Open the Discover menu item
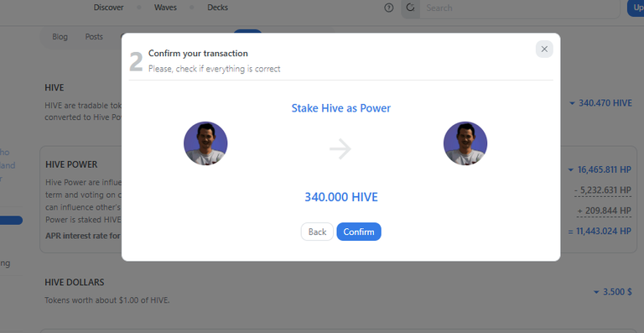Screen dimensions: 644x333 tap(108, 8)
